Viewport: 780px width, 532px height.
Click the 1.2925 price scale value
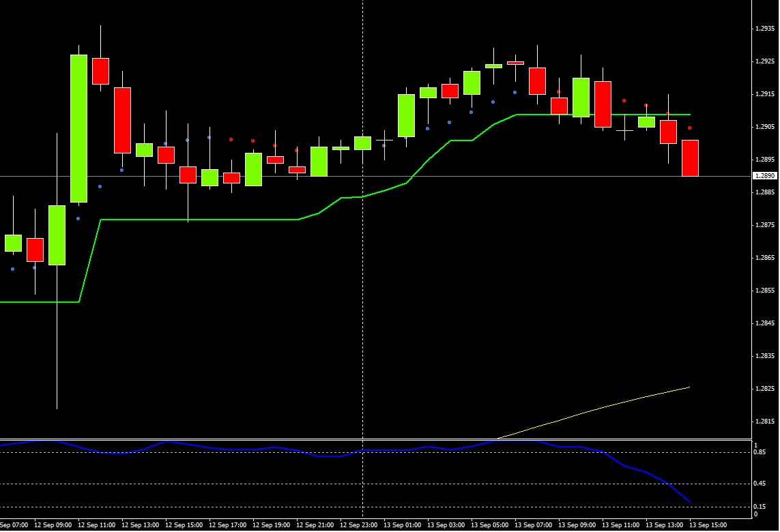(764, 61)
